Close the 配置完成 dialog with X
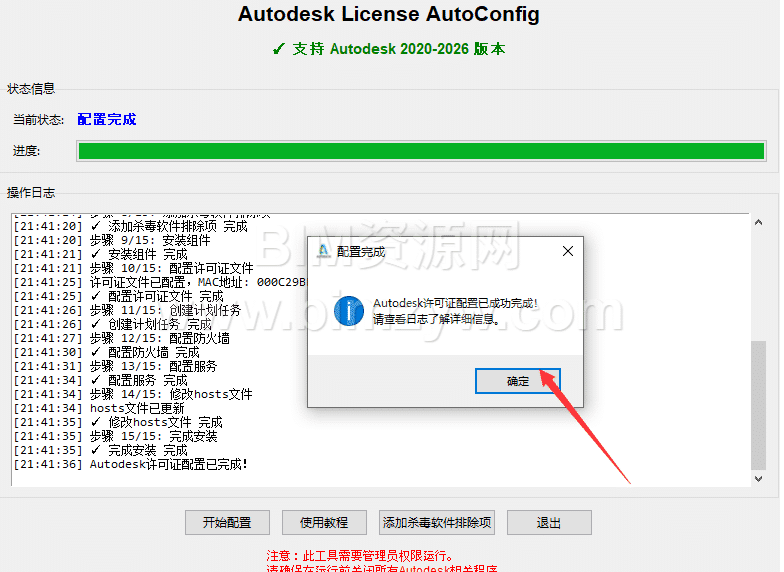 point(567,252)
